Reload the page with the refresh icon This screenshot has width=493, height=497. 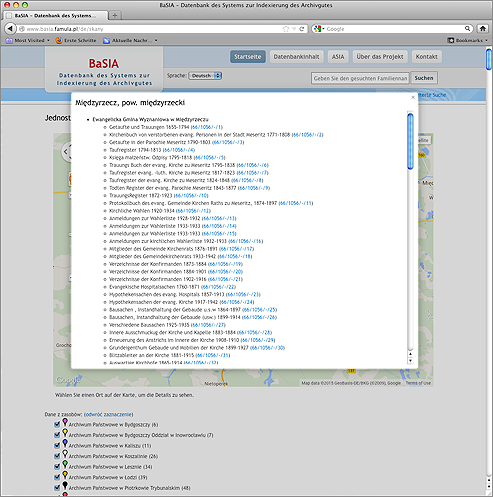pyautogui.click(x=302, y=29)
